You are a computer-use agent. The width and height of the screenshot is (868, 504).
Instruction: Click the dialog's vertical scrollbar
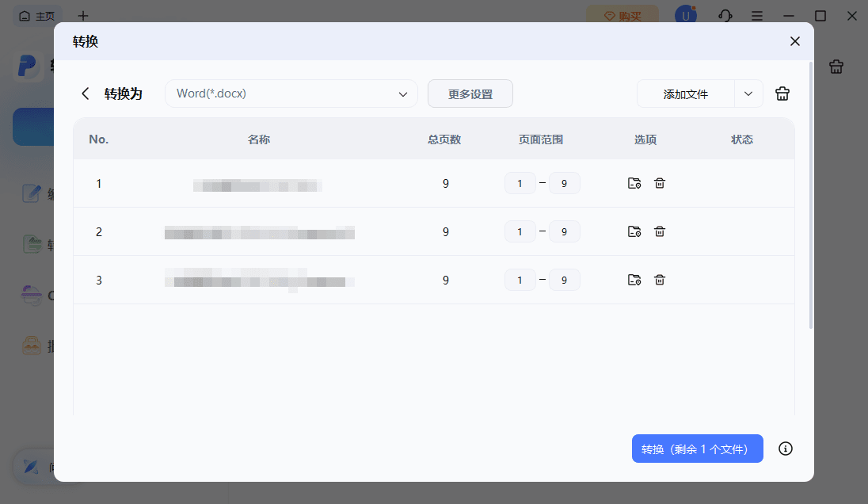coord(811,196)
